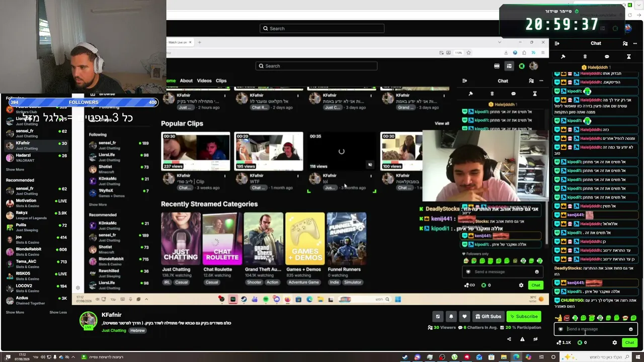Expand inner chat three-dots menu
644x362 pixels.
pyautogui.click(x=541, y=80)
